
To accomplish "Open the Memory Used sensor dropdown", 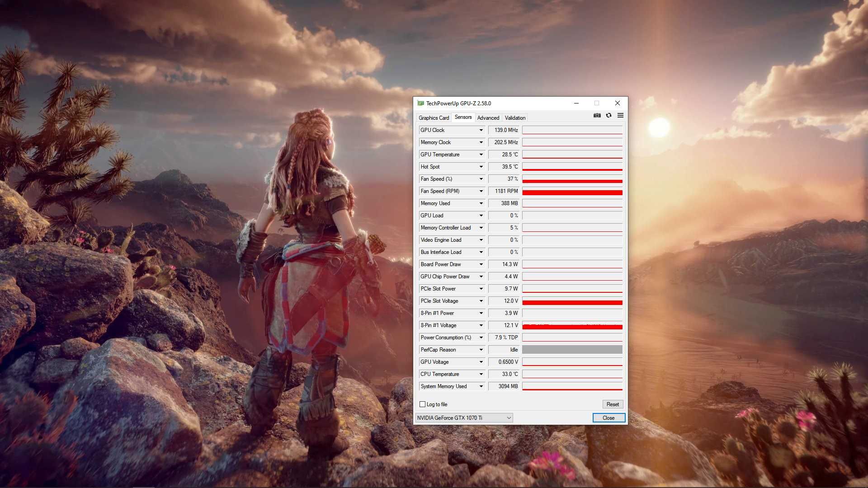I will (x=481, y=203).
